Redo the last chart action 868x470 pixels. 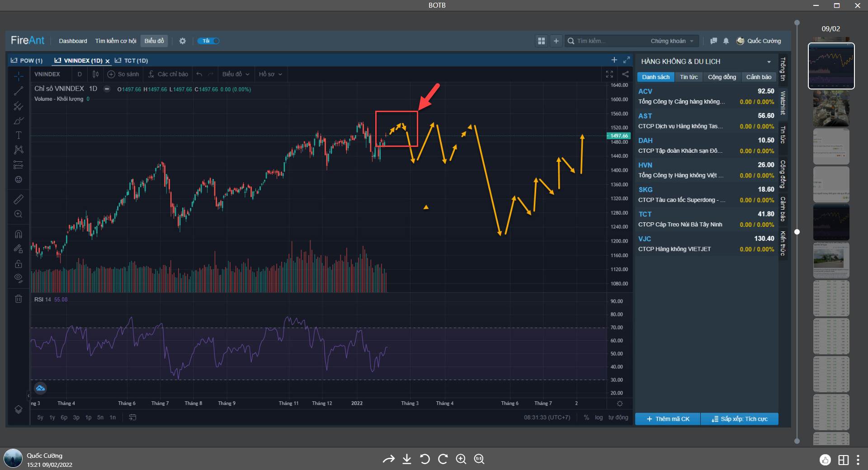coord(211,74)
